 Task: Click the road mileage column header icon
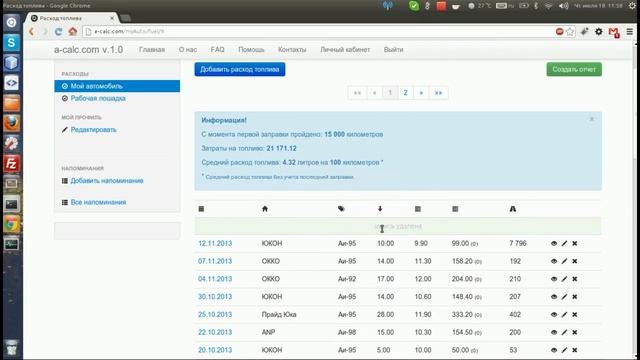[x=513, y=209]
